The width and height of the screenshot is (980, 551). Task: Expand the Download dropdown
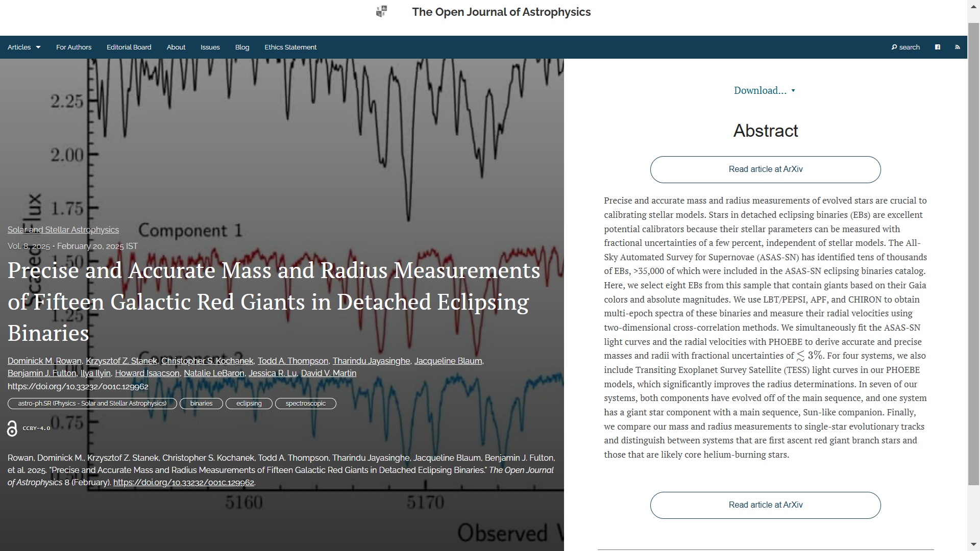tap(764, 90)
